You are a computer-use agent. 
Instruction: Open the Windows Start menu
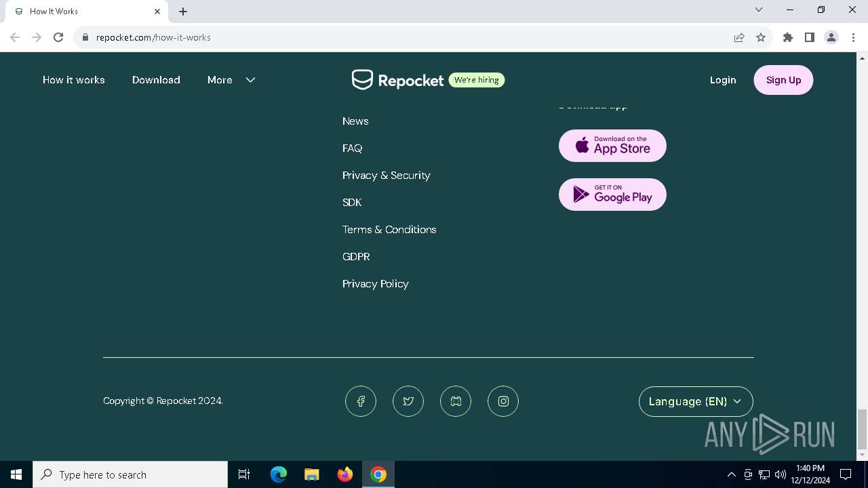pos(16,474)
